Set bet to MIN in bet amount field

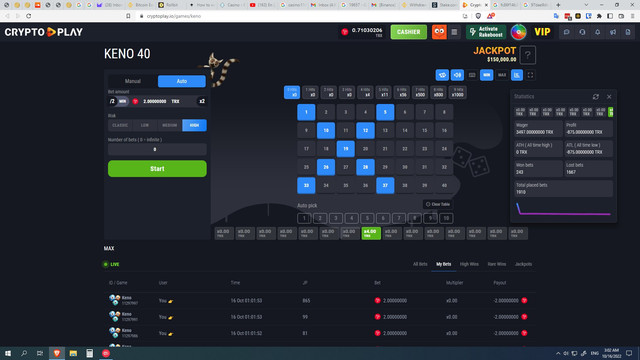coord(122,101)
